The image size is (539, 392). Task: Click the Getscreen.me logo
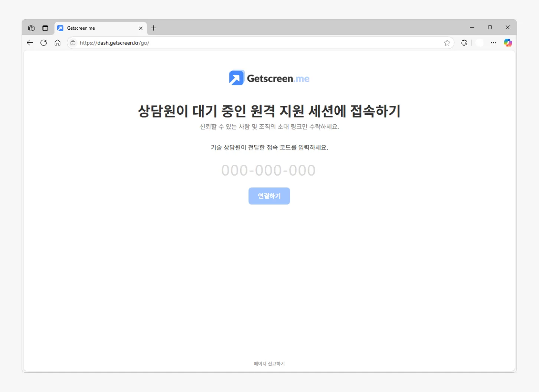(269, 78)
